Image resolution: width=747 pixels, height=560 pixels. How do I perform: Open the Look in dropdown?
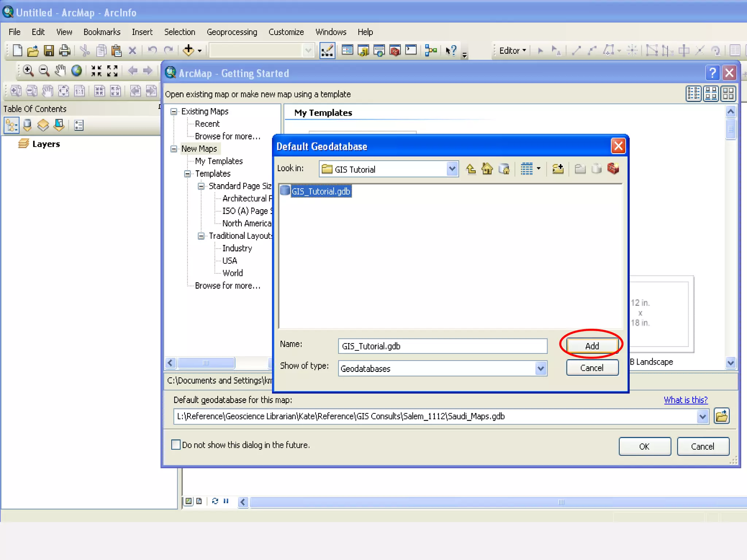pos(452,169)
